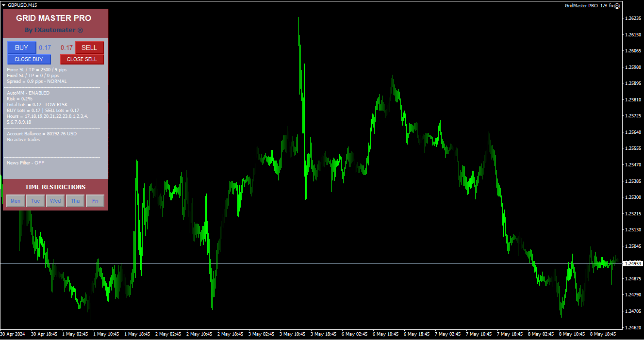Click the GRID MASTER PRO panel header

pos(55,18)
